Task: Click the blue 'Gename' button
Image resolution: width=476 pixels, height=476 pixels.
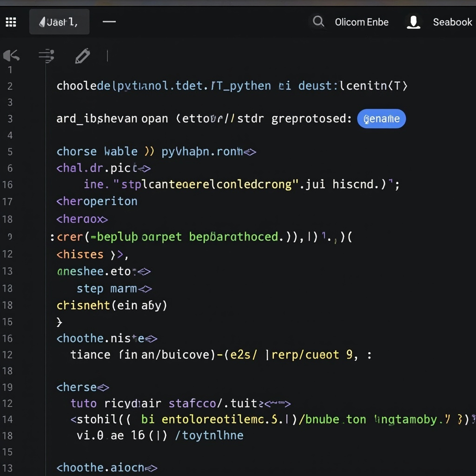Action: (381, 119)
